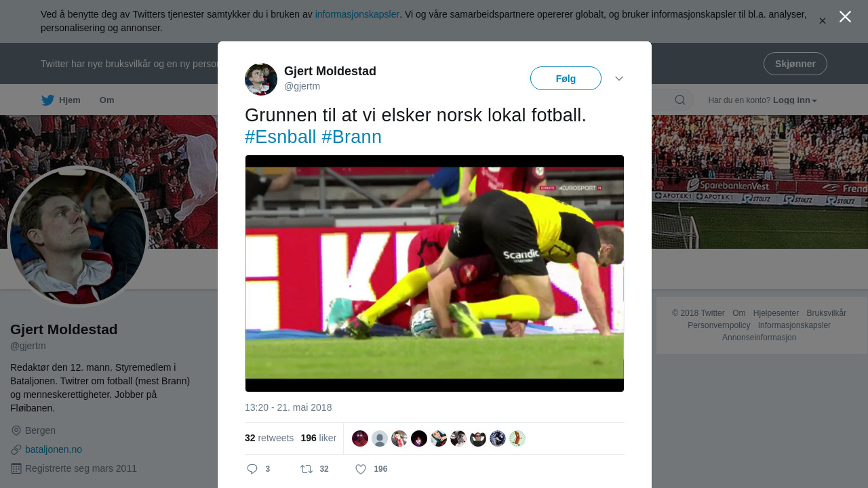Open informasjonskapsler link in cookie banner
868x488 pixels.
click(357, 14)
